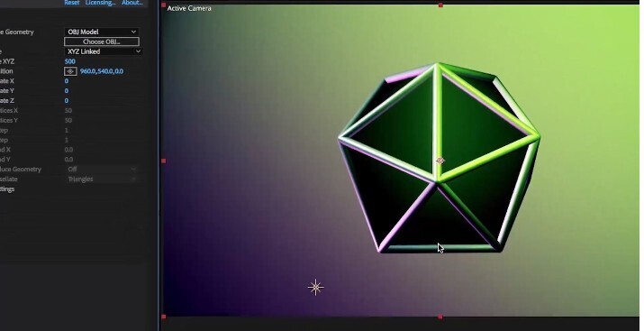Open the disabled Triangles tessellate dropdown
The image size is (644, 331).
click(102, 179)
